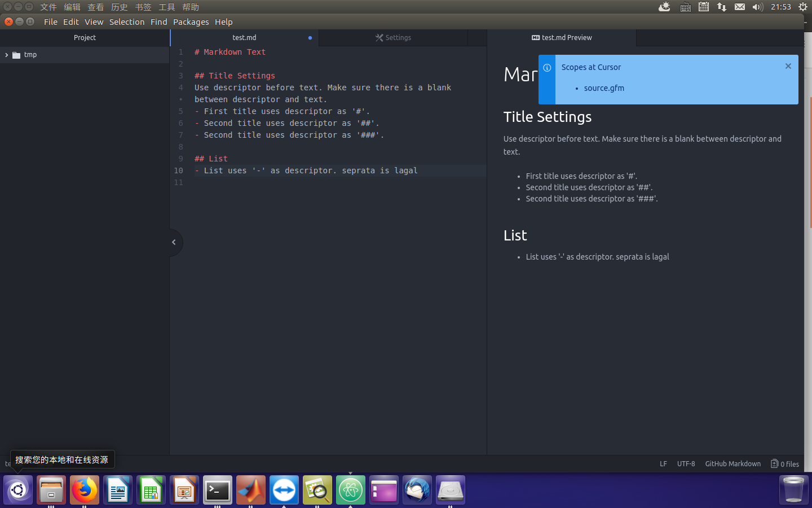Collapse the tree view dock handle
812x508 pixels.
pos(174,242)
